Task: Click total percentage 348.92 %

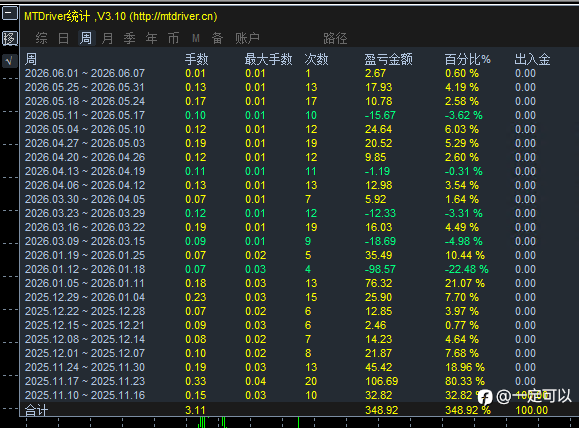Action: [467, 410]
